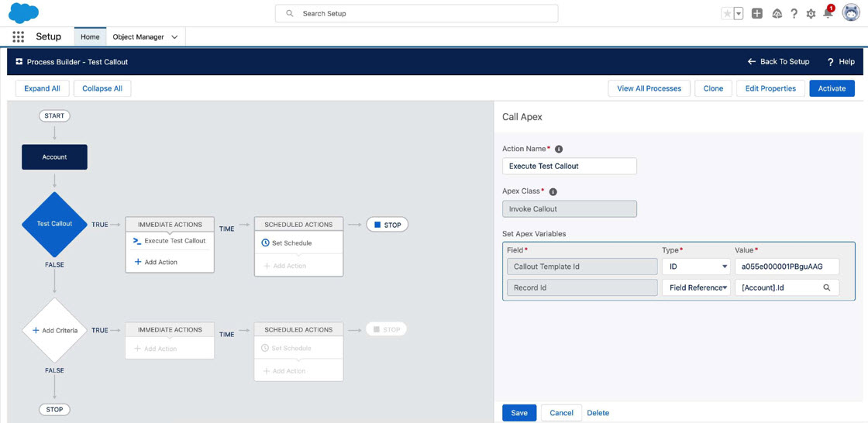Click Expand All button
Image resolution: width=868 pixels, height=423 pixels.
pyautogui.click(x=42, y=88)
